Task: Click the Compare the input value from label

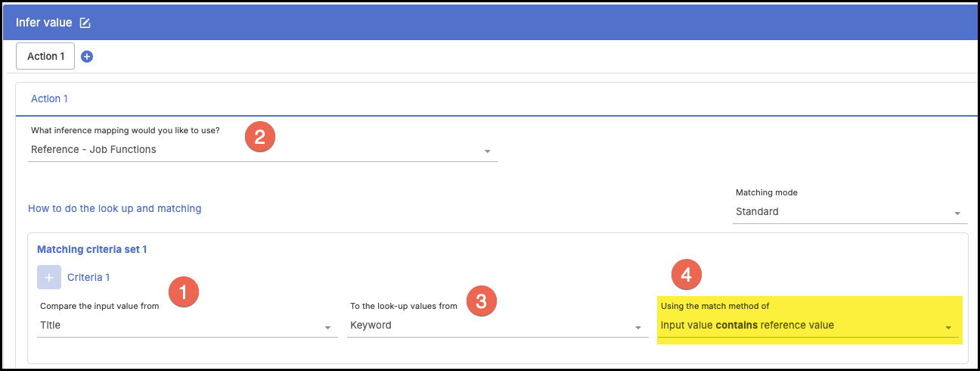Action: click(99, 306)
